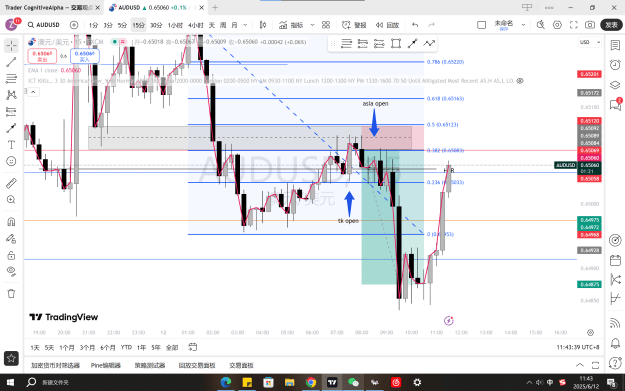Open the calendar panel in right sidebar

pyautogui.click(x=615, y=260)
